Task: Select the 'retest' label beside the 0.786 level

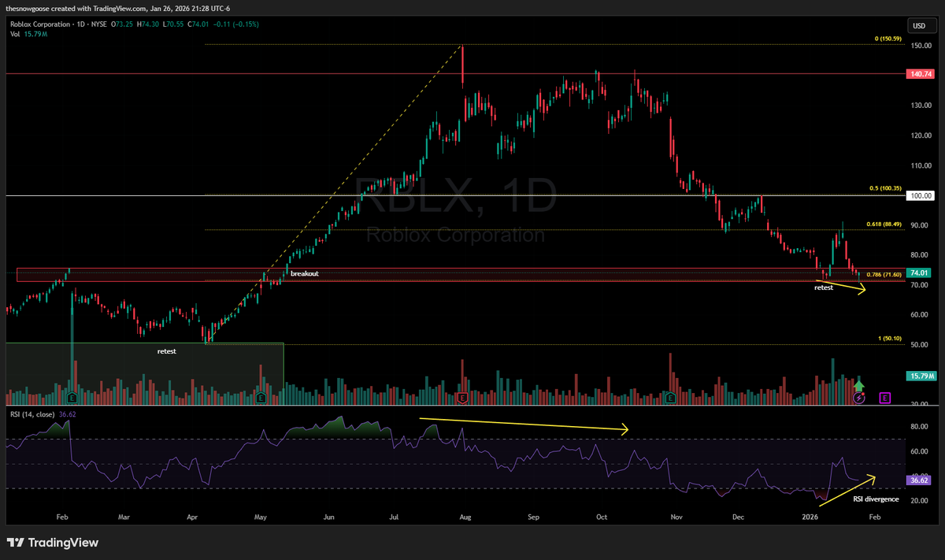Action: (823, 288)
